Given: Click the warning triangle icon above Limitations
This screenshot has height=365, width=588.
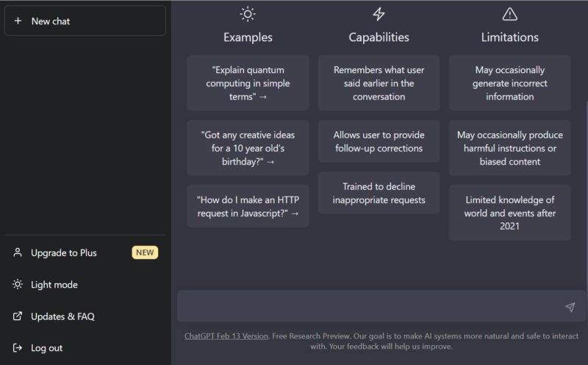Looking at the screenshot, I should coord(509,14).
